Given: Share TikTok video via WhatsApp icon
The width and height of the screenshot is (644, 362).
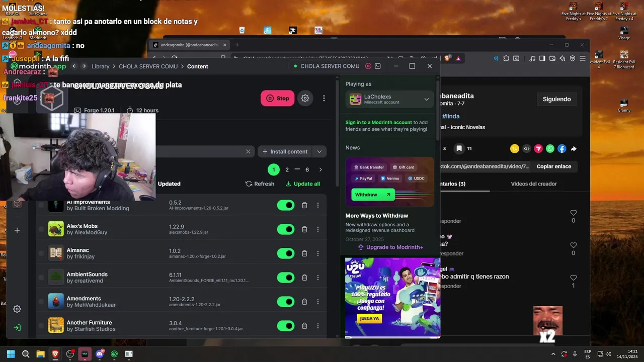Looking at the screenshot, I should 550,149.
